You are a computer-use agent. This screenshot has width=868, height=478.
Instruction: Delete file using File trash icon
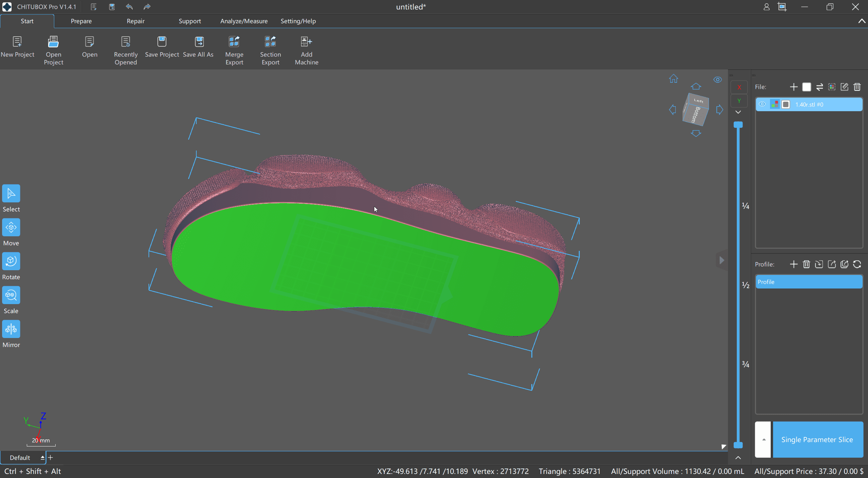point(857,87)
